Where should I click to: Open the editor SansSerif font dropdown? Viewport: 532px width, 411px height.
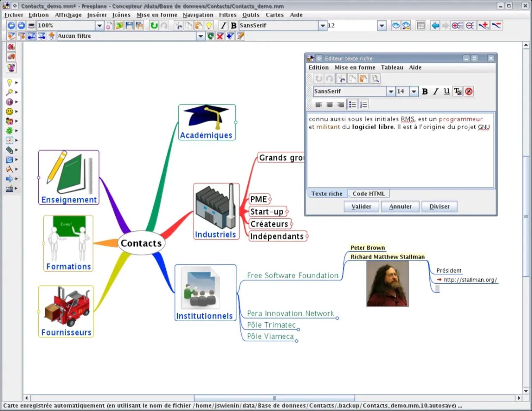[x=391, y=91]
